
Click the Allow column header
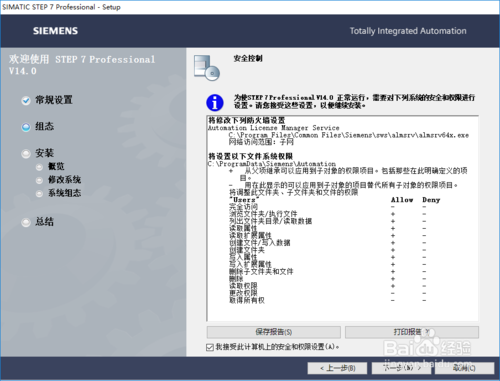point(402,200)
